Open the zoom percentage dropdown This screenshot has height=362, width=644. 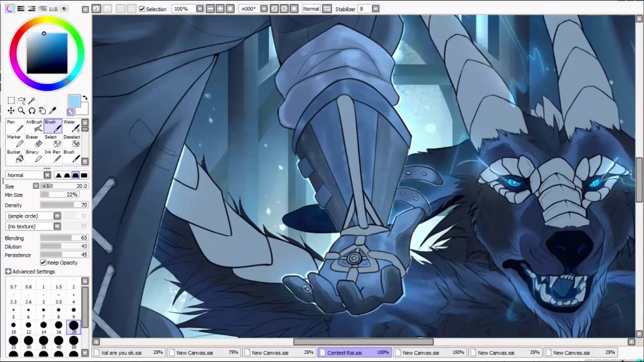click(200, 9)
